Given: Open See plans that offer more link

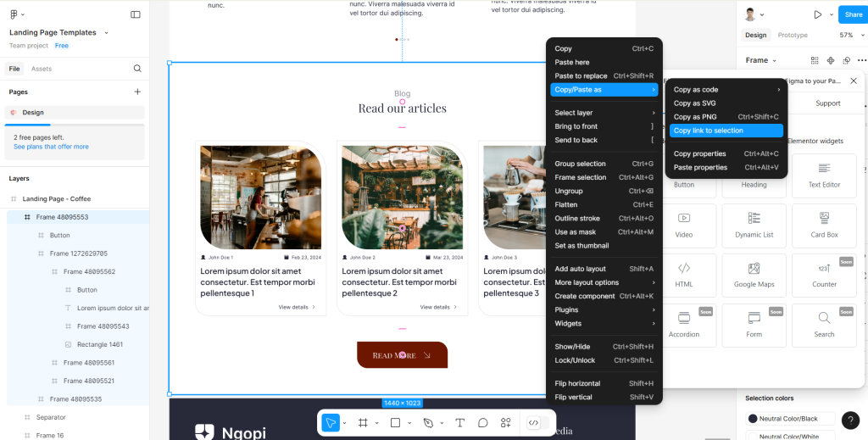Looking at the screenshot, I should tap(51, 147).
